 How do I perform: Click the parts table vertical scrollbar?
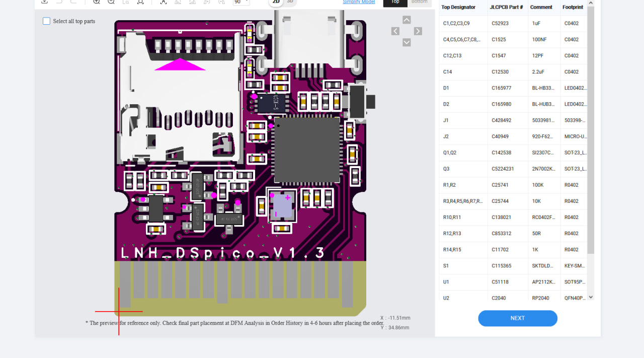pos(591,126)
